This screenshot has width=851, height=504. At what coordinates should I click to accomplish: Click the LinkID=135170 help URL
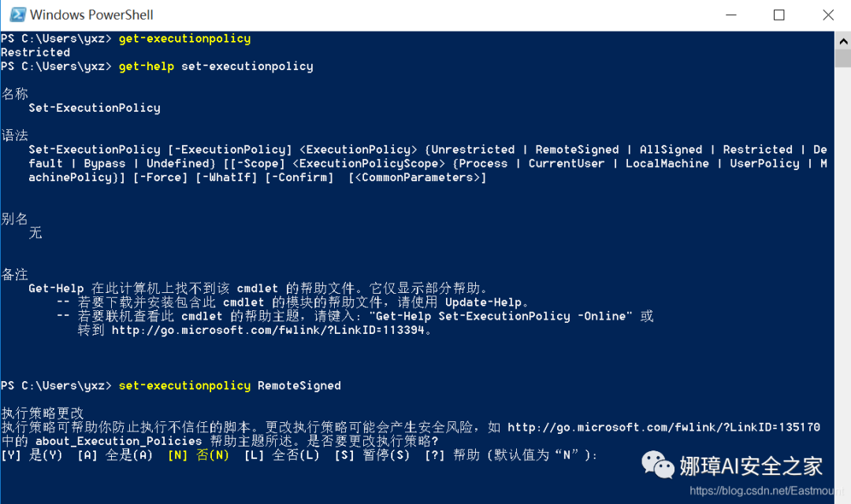tap(663, 427)
